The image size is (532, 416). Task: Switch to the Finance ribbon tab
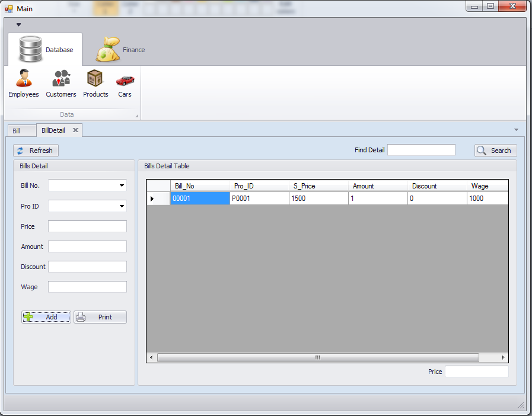[120, 50]
